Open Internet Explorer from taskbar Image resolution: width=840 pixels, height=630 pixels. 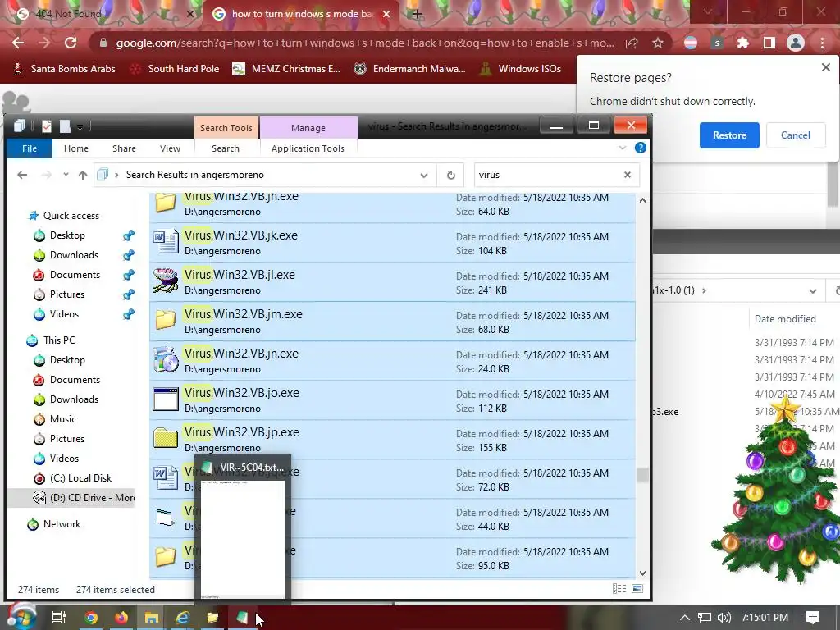pyautogui.click(x=182, y=618)
